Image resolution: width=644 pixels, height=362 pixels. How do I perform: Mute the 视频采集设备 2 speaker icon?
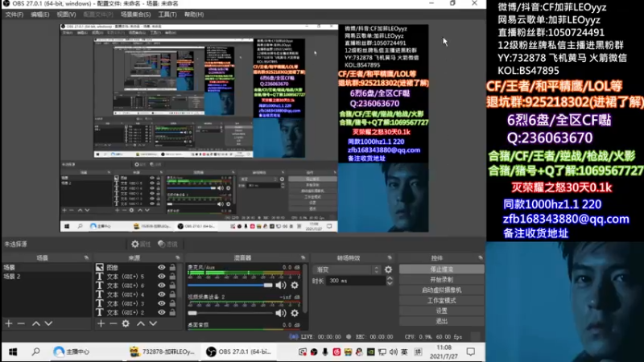coord(281,313)
